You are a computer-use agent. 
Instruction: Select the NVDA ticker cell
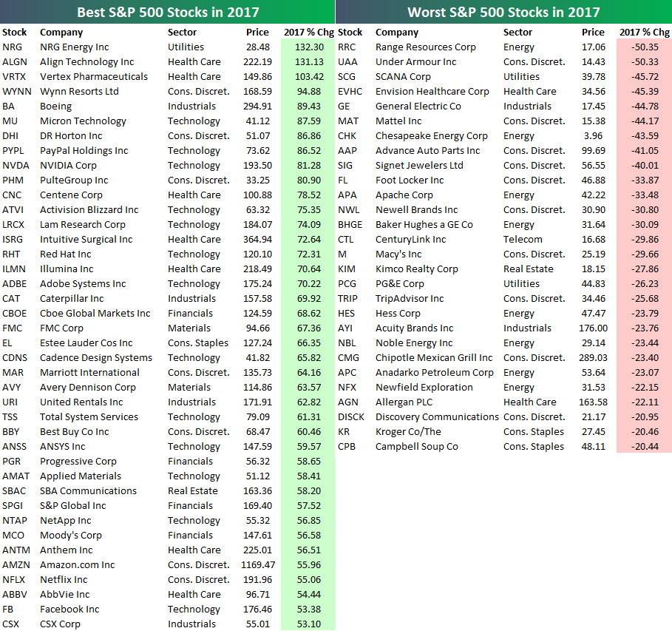point(13,166)
